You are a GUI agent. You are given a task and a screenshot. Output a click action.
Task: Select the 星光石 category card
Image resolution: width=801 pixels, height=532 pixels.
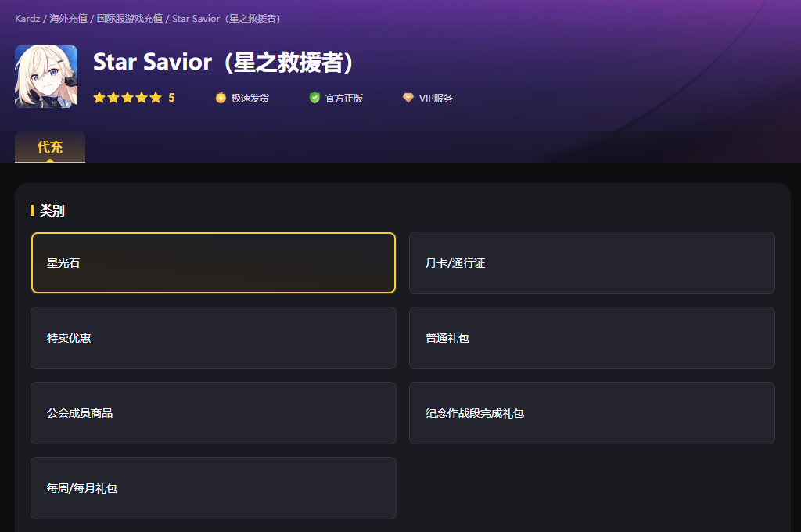pos(213,263)
